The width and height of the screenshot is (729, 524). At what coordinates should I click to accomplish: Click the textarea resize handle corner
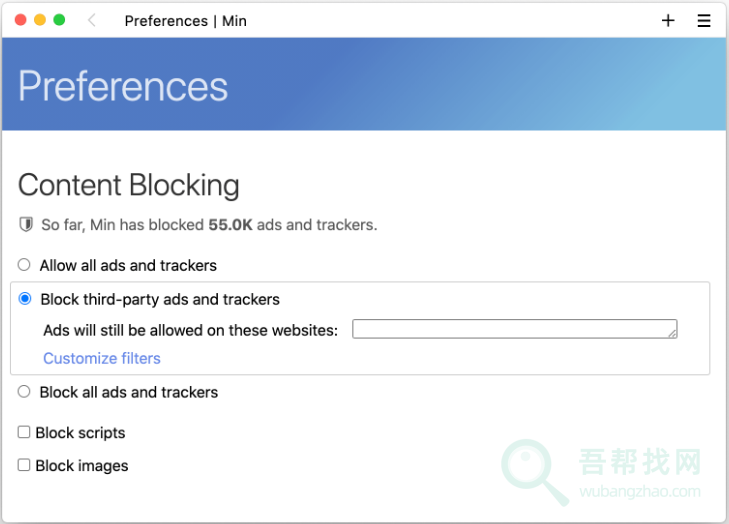(x=673, y=333)
